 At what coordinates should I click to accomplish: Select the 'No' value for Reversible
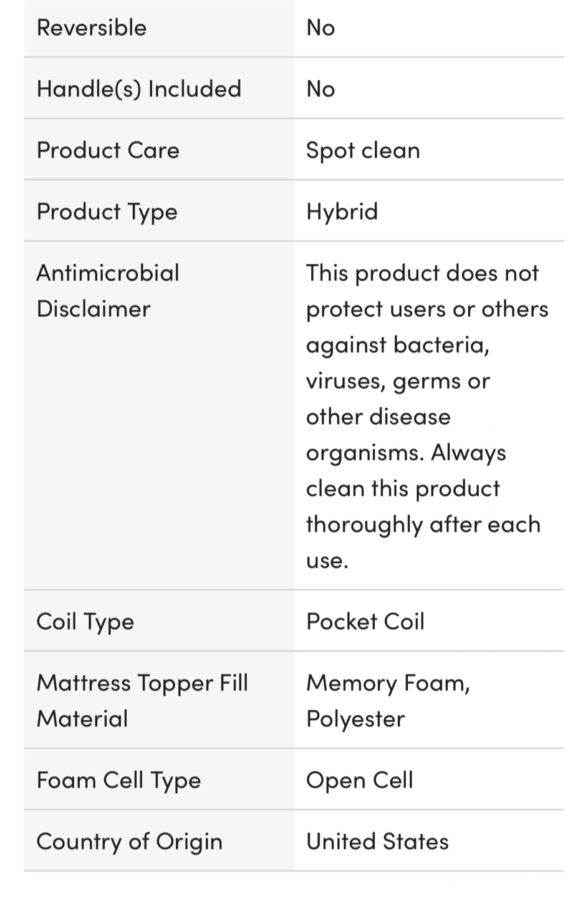click(321, 28)
